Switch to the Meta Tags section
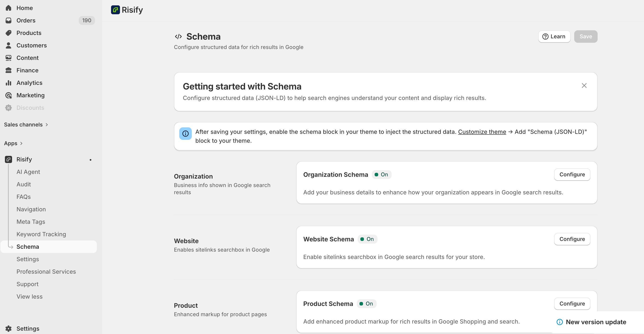 pyautogui.click(x=31, y=221)
